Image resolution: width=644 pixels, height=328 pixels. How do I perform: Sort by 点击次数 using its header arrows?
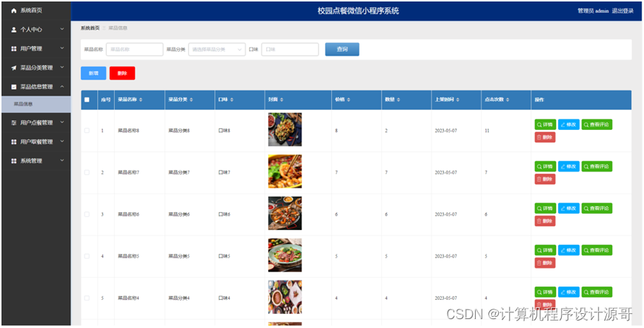pyautogui.click(x=508, y=100)
